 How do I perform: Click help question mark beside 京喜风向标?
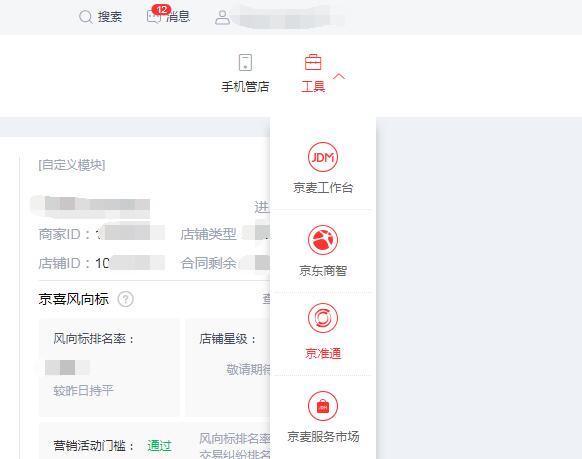(125, 299)
